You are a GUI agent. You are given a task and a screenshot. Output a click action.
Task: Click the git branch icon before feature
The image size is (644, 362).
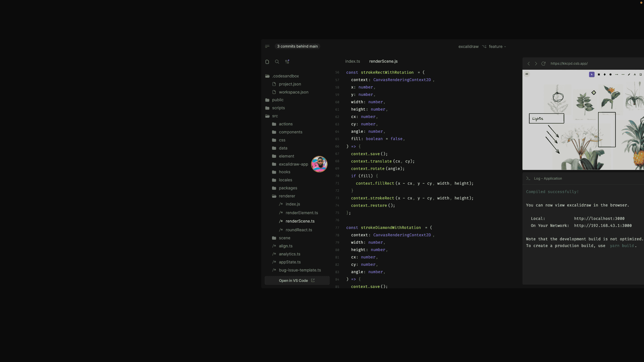click(484, 47)
